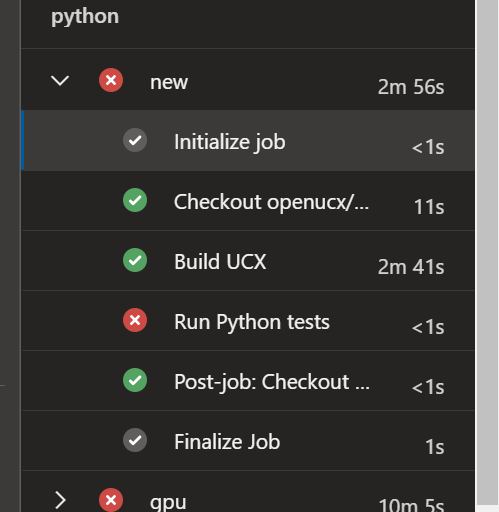Select the Build UCX step

pos(248,260)
